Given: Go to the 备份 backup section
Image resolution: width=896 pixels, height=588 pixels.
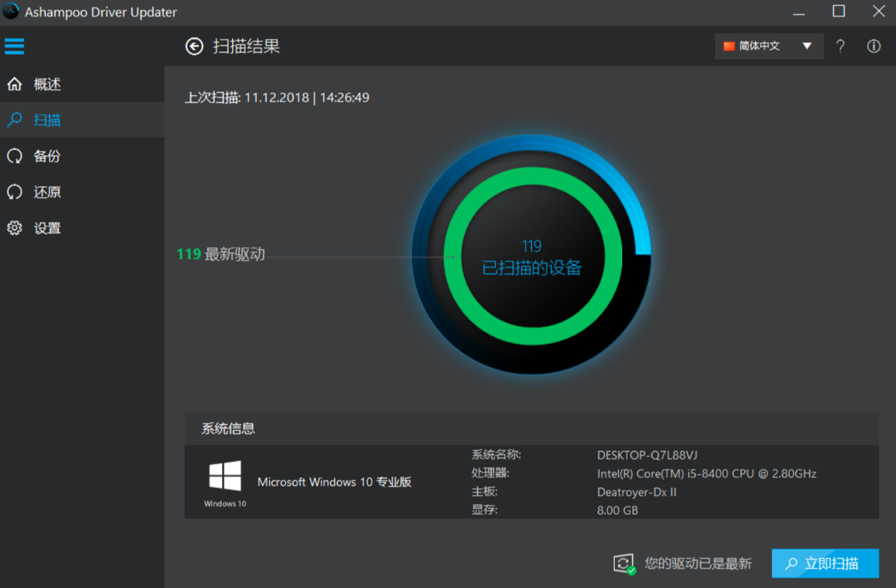Looking at the screenshot, I should (47, 156).
